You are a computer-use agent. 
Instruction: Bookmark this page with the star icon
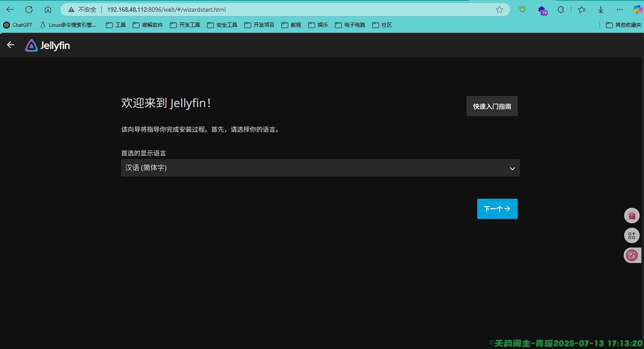click(500, 10)
